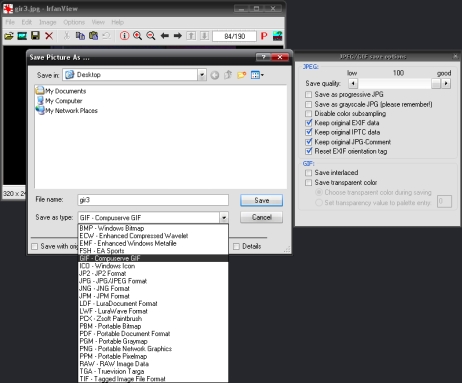Click the Undo icon in toolbar

pos(107,36)
